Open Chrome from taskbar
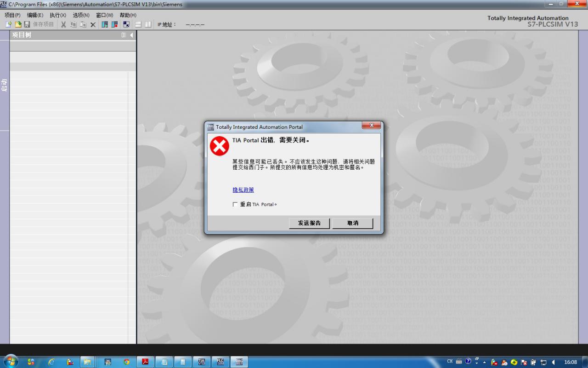 (126, 362)
